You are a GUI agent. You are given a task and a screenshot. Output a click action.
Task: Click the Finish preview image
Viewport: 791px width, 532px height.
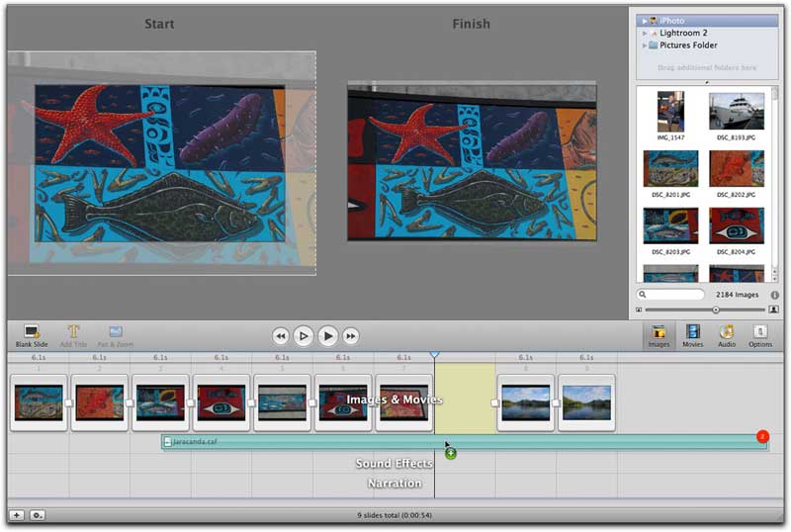pyautogui.click(x=472, y=161)
